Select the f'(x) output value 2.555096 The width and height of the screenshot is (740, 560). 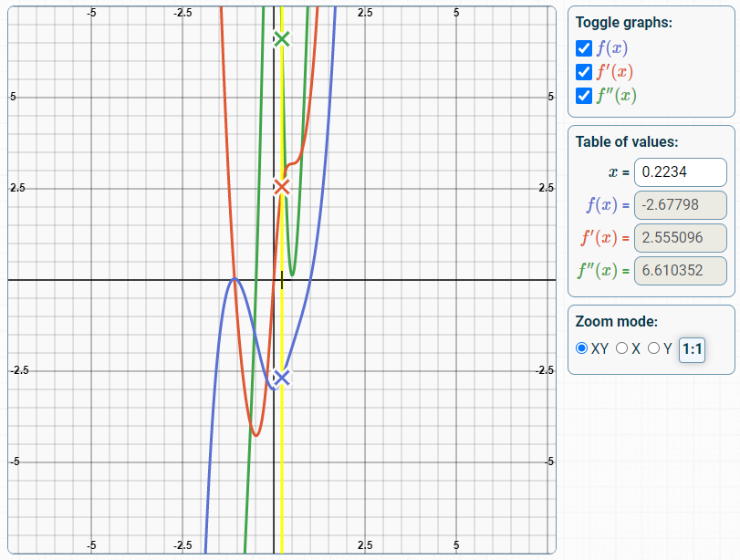[681, 238]
